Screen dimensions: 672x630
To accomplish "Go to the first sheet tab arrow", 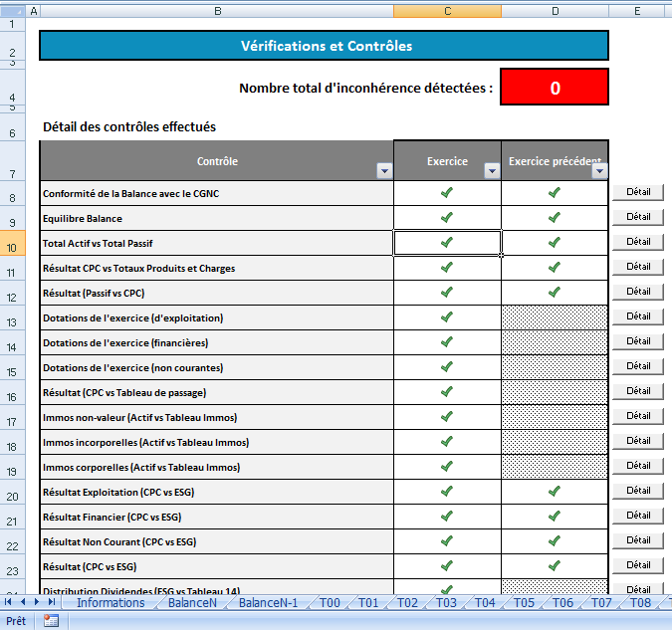I will [x=8, y=602].
